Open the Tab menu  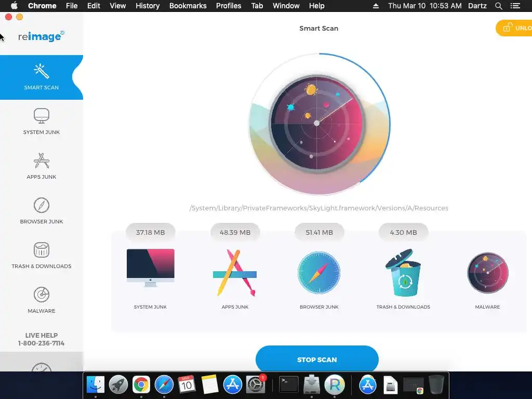257,6
